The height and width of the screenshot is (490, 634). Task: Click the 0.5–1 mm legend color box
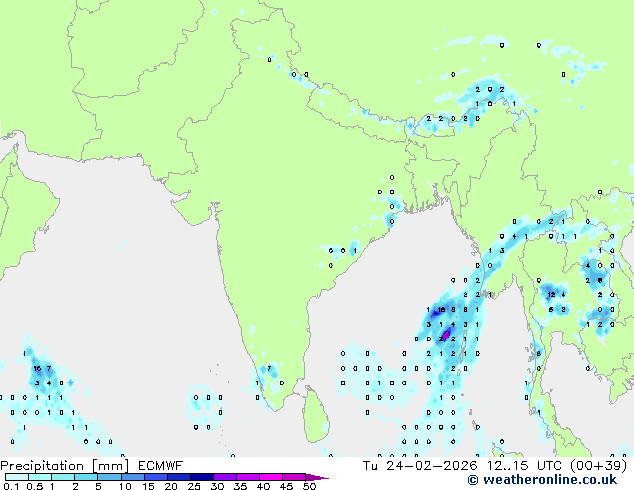[x=40, y=477]
